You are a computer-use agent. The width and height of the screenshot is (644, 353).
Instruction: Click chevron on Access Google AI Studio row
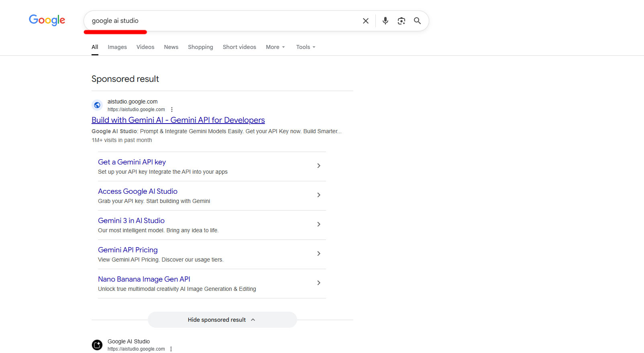coord(319,195)
